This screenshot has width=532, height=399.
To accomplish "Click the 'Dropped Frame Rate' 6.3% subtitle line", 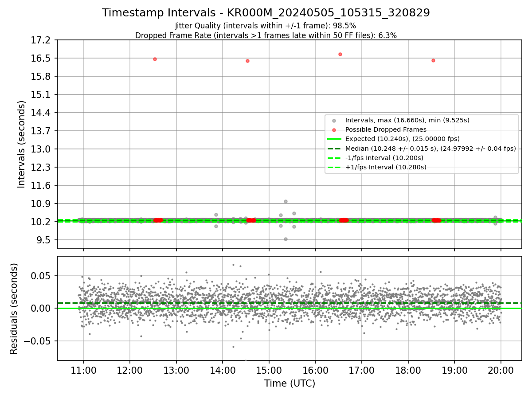I will coord(266,35).
